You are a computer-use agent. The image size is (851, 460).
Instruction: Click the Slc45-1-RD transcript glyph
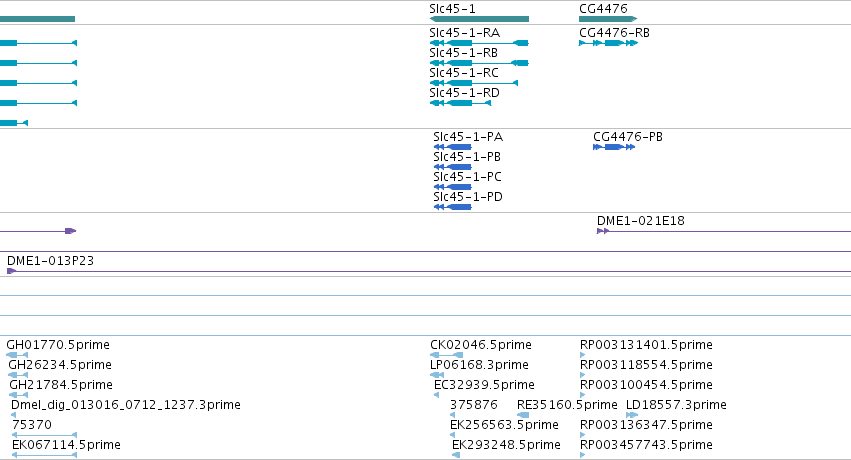(x=460, y=103)
